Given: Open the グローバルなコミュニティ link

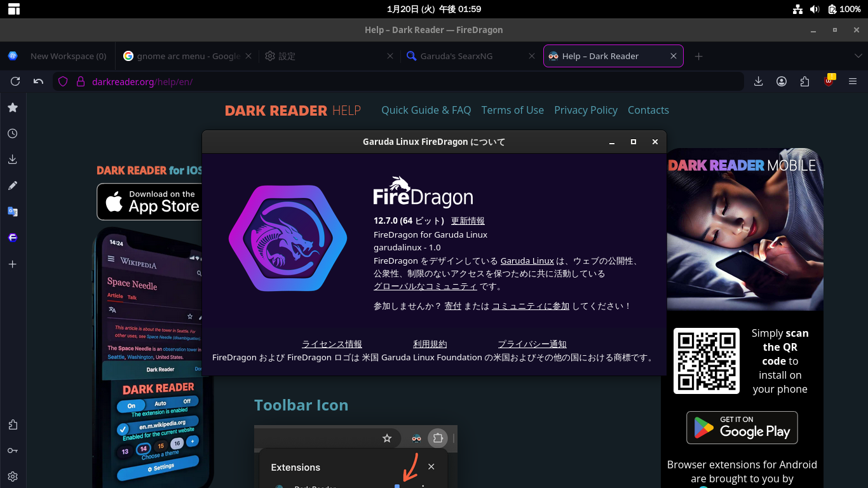Looking at the screenshot, I should pyautogui.click(x=425, y=287).
